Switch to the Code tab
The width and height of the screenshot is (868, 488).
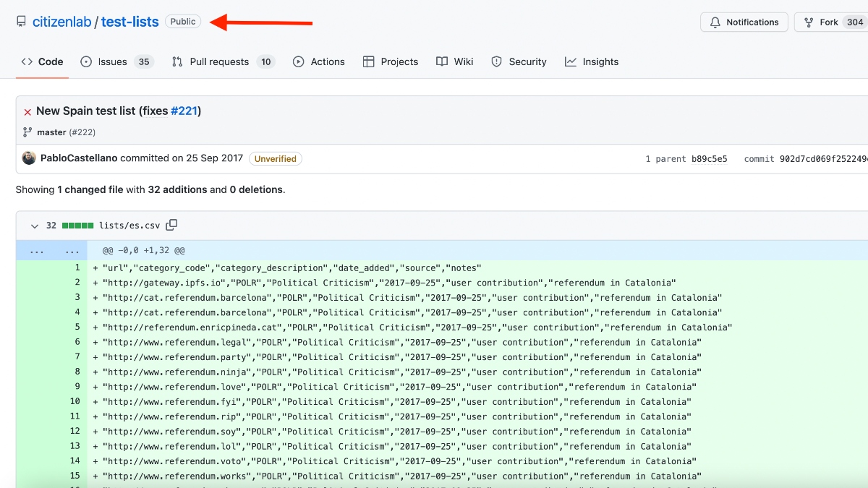pyautogui.click(x=42, y=61)
